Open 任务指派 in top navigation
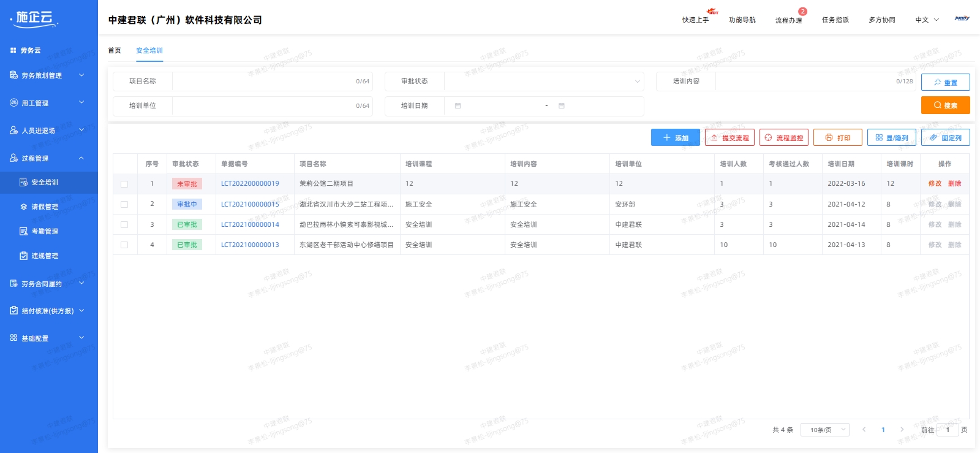The width and height of the screenshot is (980, 453). 835,20
